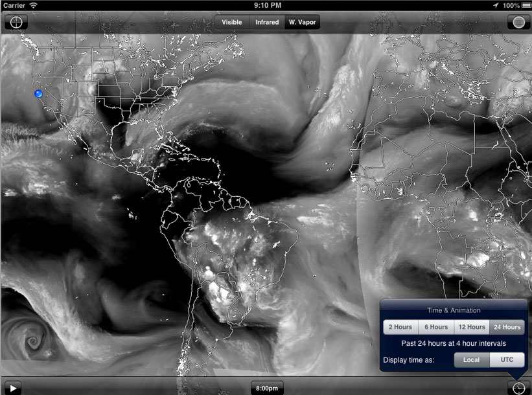Choose the 6 Hours animation option
Image resolution: width=532 pixels, height=395 pixels.
click(435, 327)
